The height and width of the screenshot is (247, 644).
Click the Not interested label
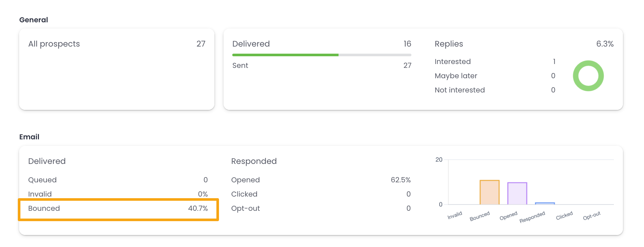point(460,90)
